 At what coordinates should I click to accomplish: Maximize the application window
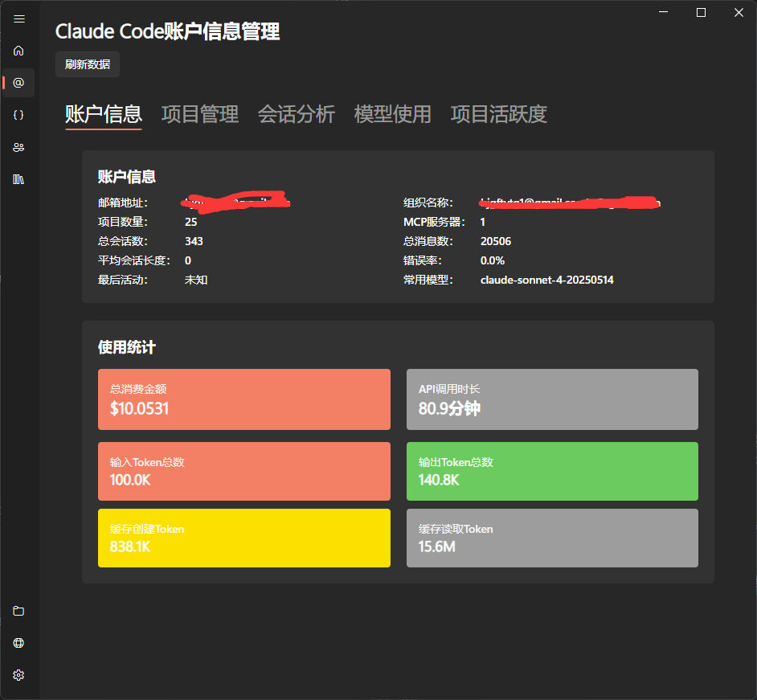coord(701,12)
